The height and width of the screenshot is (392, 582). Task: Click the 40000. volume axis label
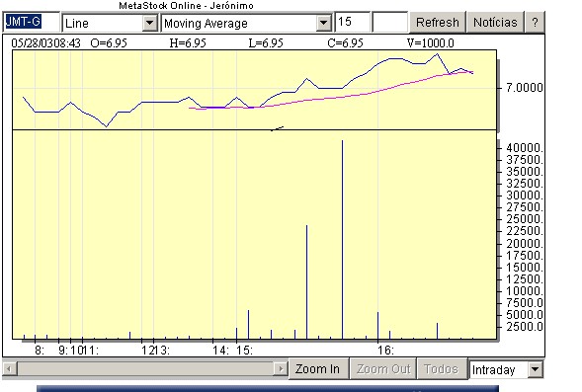tap(525, 147)
